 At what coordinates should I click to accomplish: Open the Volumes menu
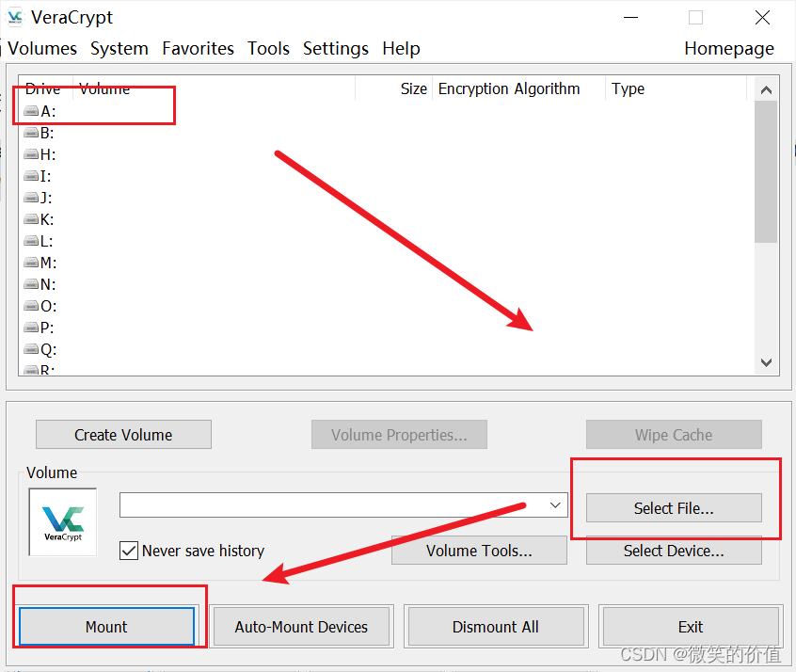(x=42, y=49)
